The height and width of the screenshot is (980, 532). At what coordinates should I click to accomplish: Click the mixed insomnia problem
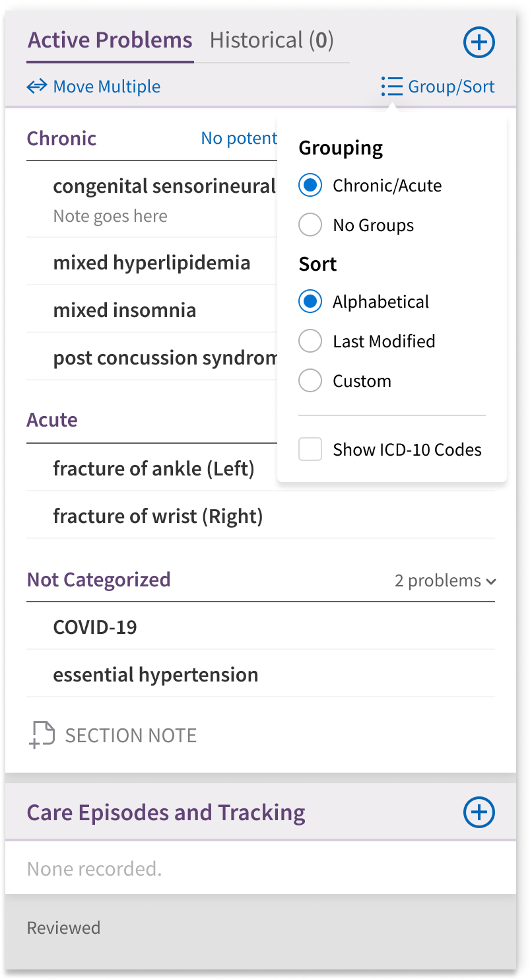(152, 310)
